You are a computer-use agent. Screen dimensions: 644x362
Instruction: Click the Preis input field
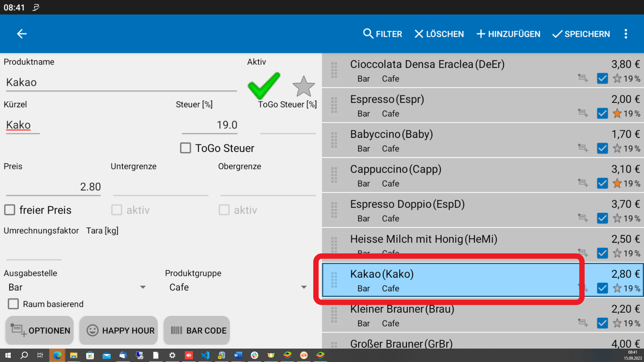pyautogui.click(x=54, y=187)
